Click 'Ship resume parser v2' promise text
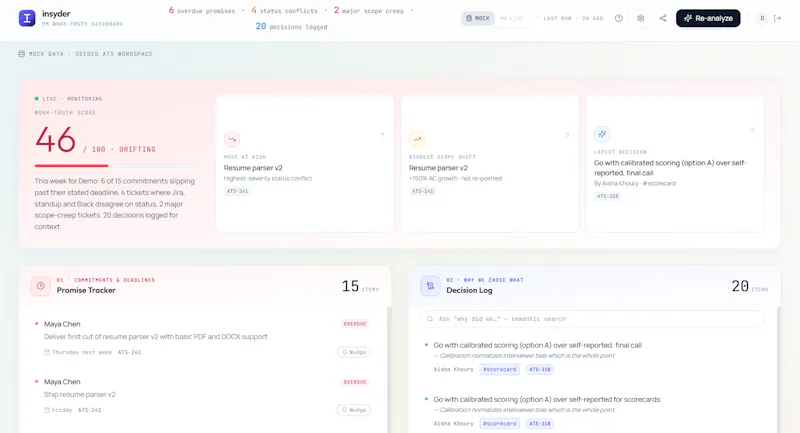Viewport: 800px width, 433px height. (x=80, y=394)
